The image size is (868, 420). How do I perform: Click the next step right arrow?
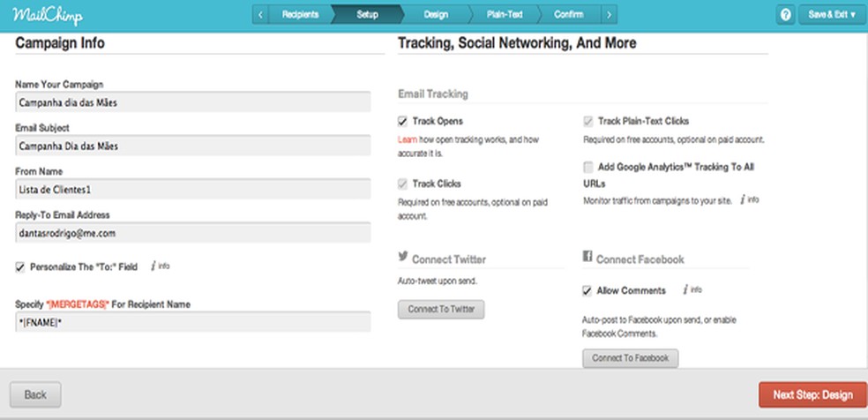point(610,14)
